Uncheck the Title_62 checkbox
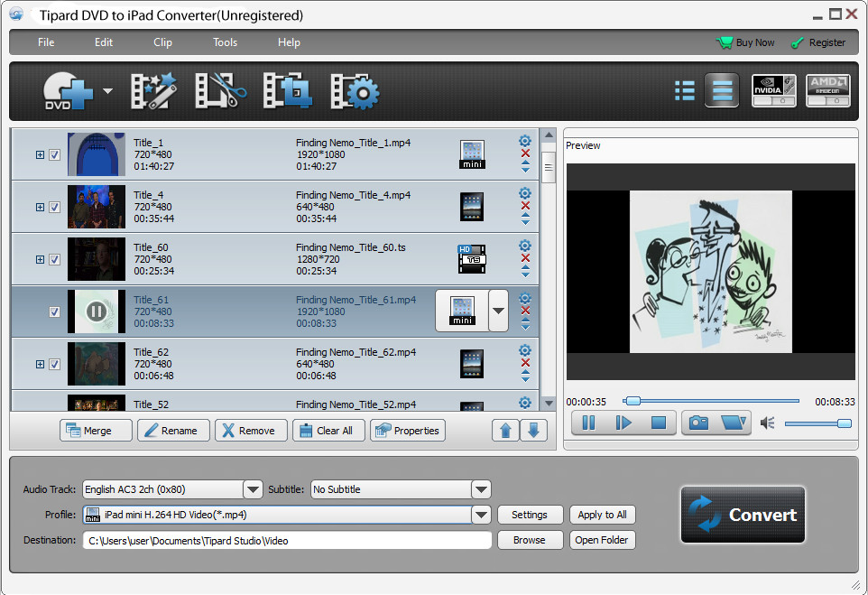Viewport: 868px width, 595px height. (54, 364)
